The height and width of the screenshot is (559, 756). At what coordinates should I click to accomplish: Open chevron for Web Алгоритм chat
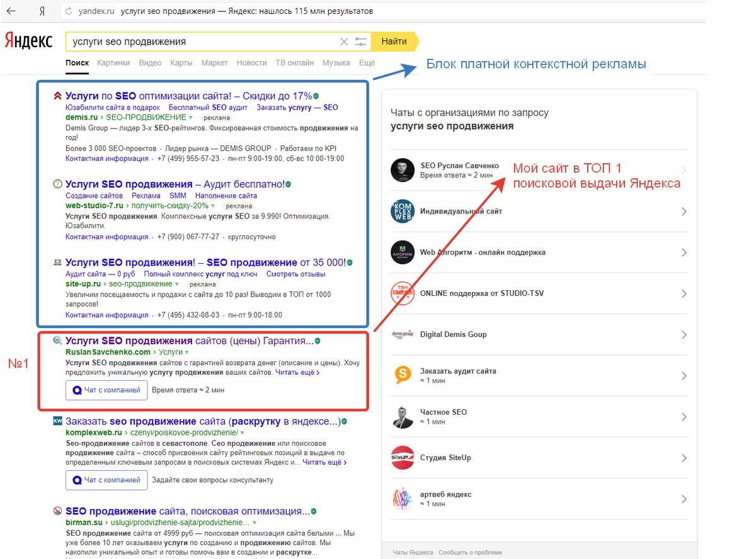[684, 252]
